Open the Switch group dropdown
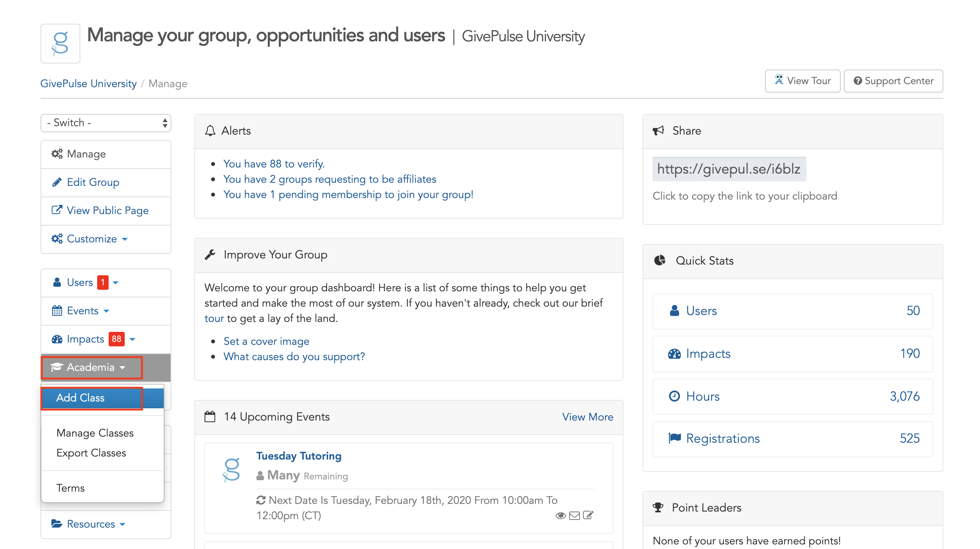Image resolution: width=980 pixels, height=549 pixels. coord(106,123)
